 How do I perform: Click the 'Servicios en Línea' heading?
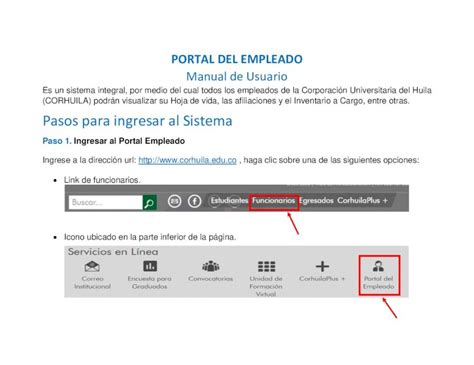113,252
